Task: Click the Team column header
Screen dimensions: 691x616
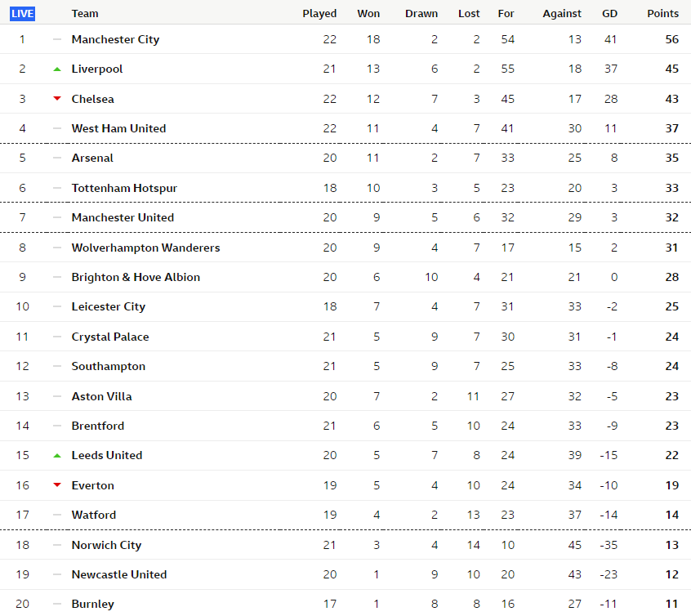Action: (x=85, y=14)
